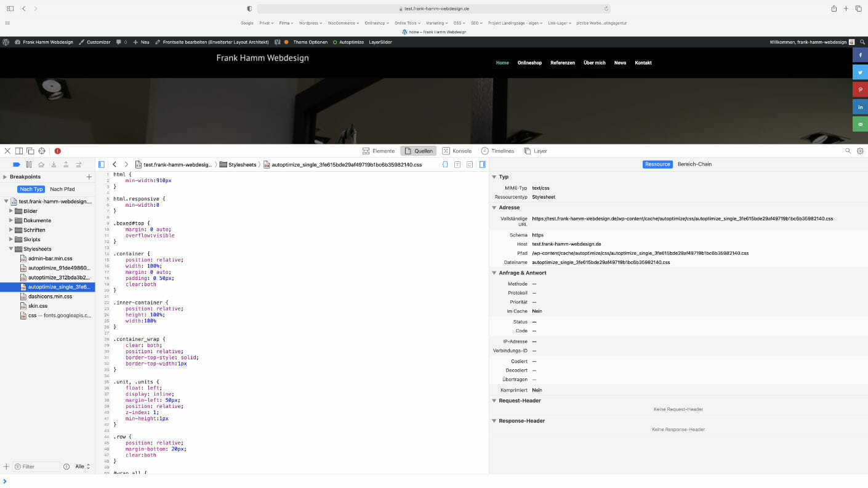Switch to the Quellen tab

(419, 150)
